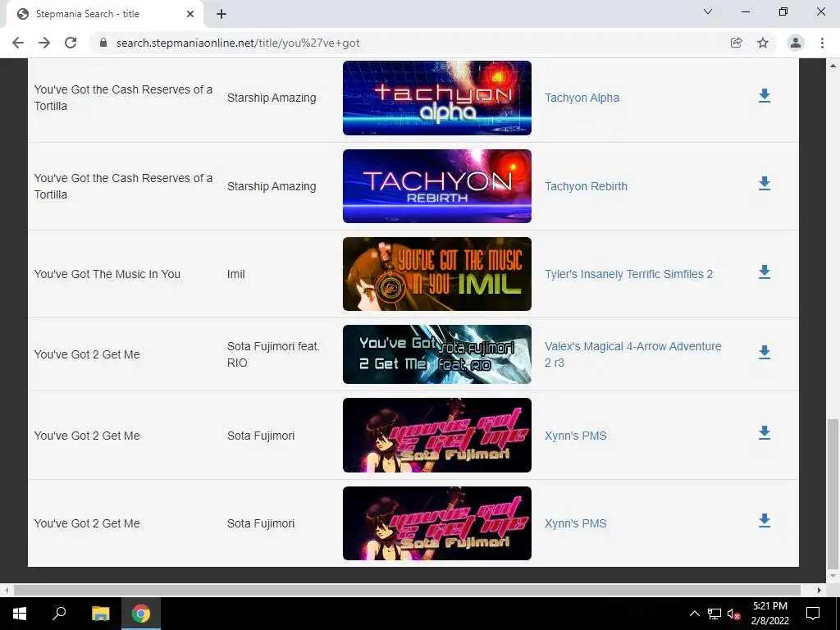Open a new browser tab

(221, 15)
